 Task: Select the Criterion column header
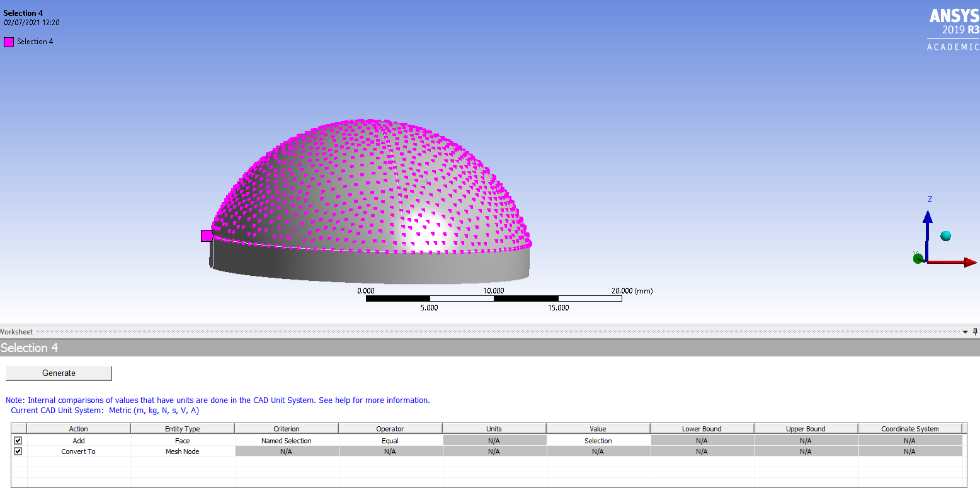point(287,429)
